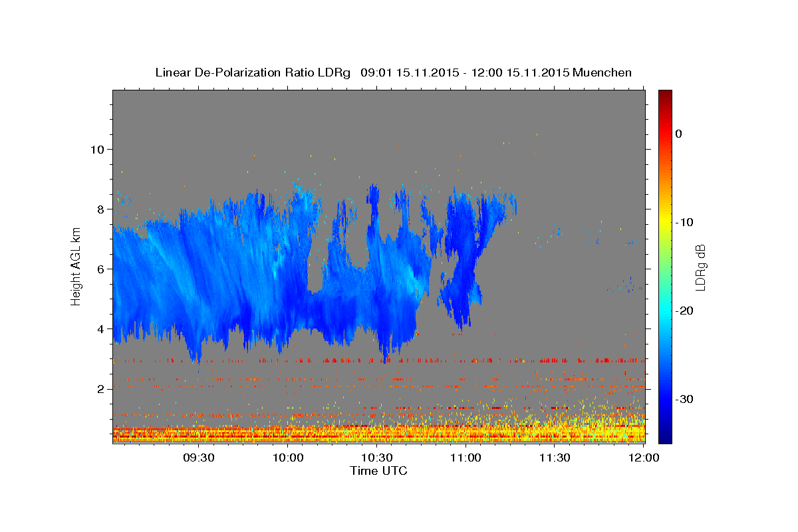The width and height of the screenshot is (798, 532).
Task: Click the colorbar value label 0
Action: coord(679,134)
